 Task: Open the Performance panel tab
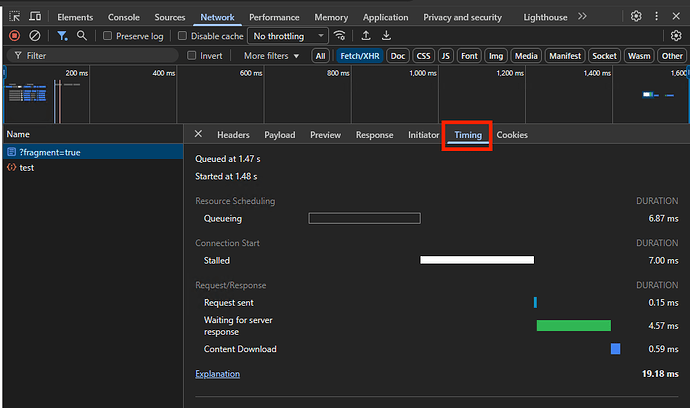coord(274,17)
